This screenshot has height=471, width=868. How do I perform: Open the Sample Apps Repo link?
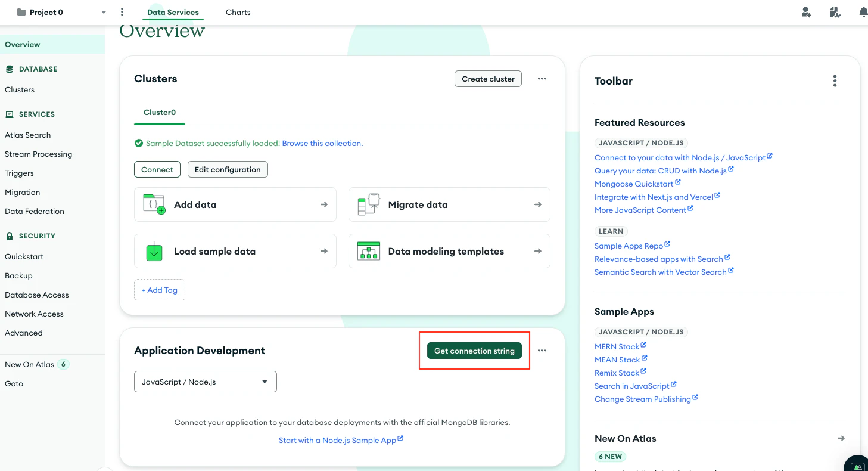(x=632, y=246)
